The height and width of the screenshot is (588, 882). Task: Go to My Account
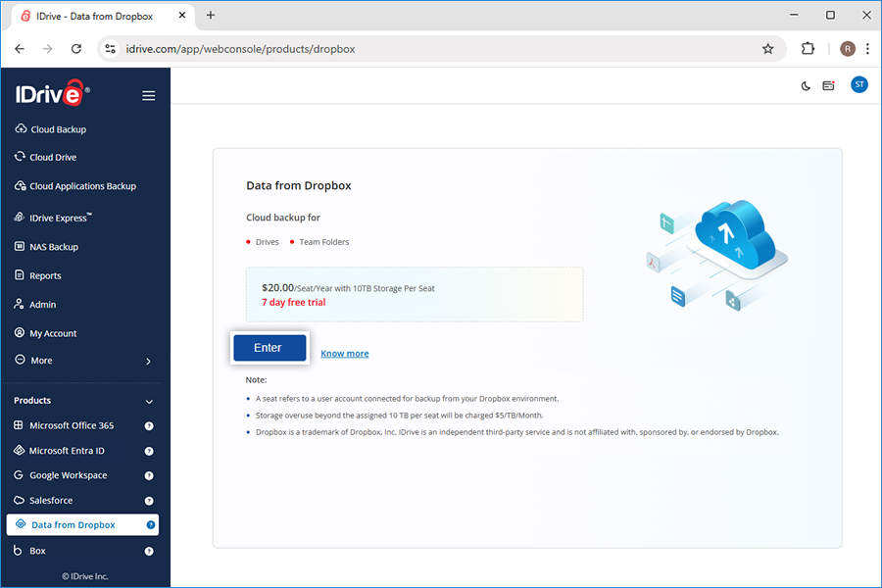pyautogui.click(x=45, y=333)
